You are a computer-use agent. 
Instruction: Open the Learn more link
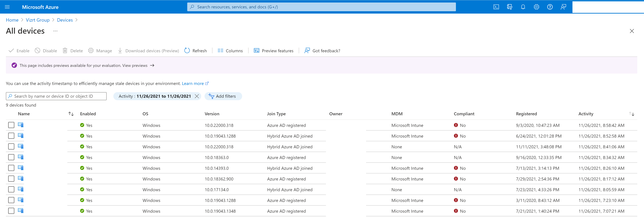click(195, 84)
